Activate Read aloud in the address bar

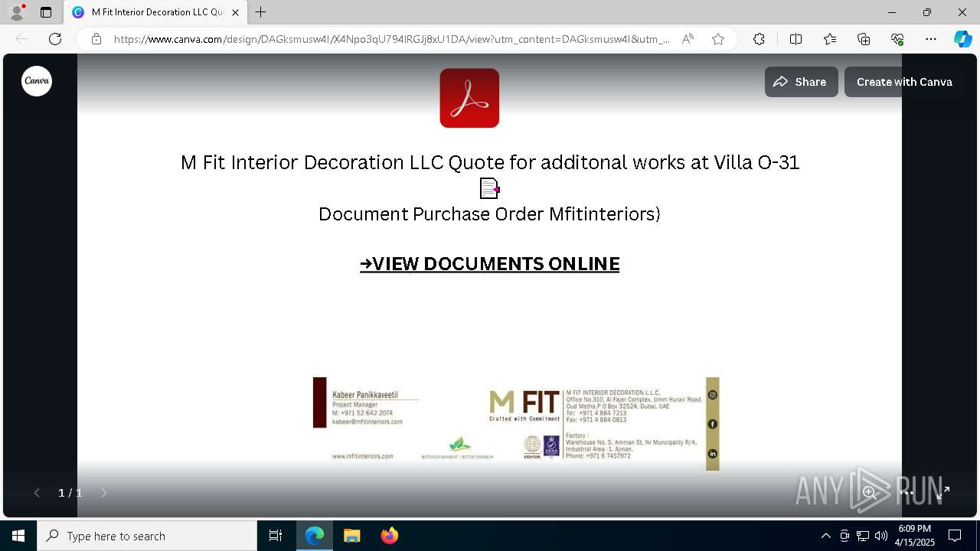[688, 39]
